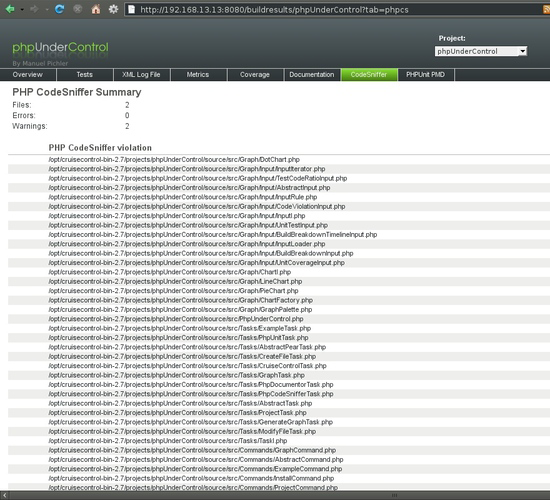Click the 'Errors:' summary label

pyautogui.click(x=24, y=115)
